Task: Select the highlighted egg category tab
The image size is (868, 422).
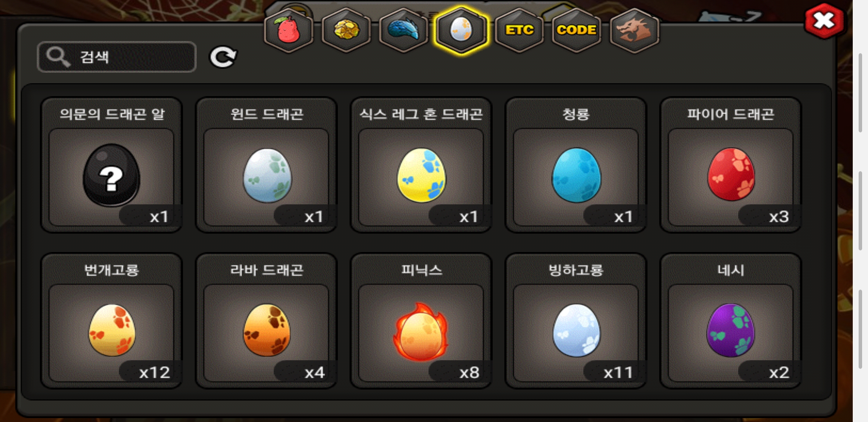Action: click(461, 30)
